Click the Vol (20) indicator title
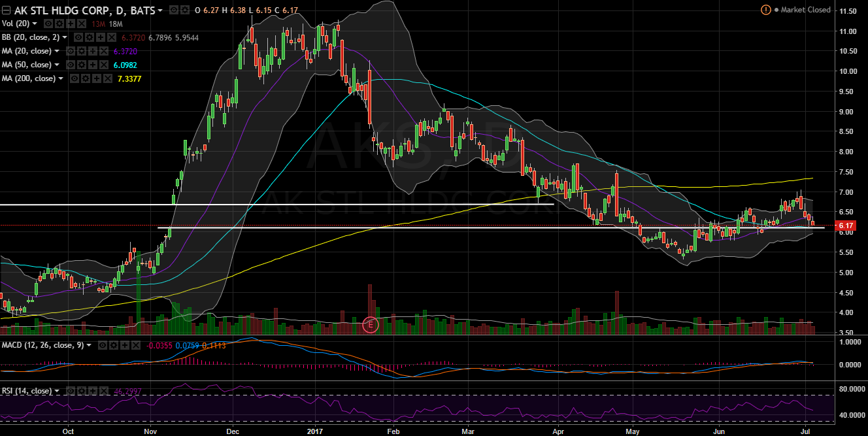Image resolution: width=868 pixels, height=436 pixels. pyautogui.click(x=16, y=24)
